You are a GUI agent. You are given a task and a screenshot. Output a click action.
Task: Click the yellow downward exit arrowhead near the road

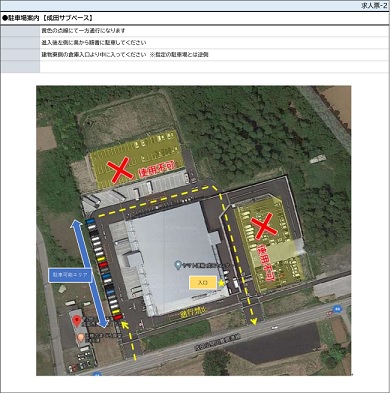pyautogui.click(x=254, y=322)
